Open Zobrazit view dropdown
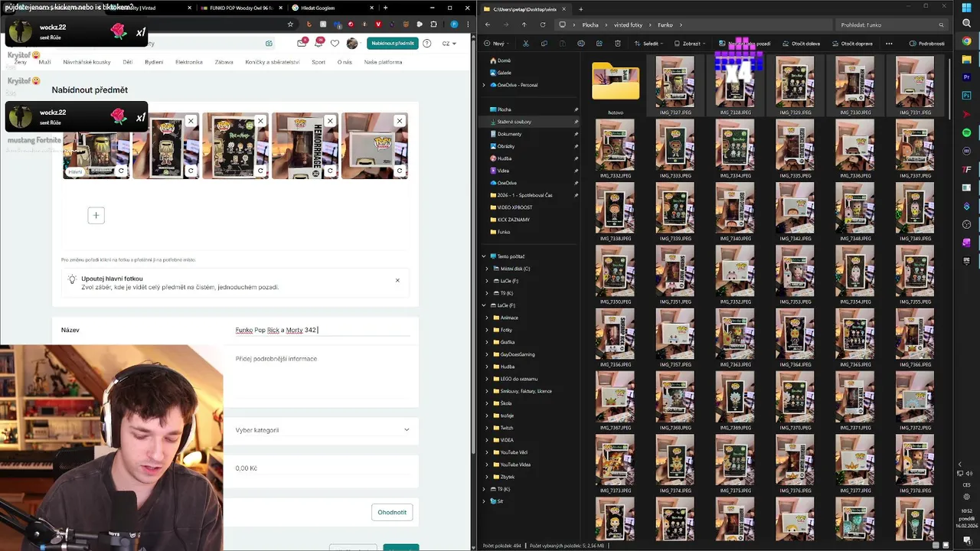Image resolution: width=980 pixels, height=551 pixels. pos(691,44)
